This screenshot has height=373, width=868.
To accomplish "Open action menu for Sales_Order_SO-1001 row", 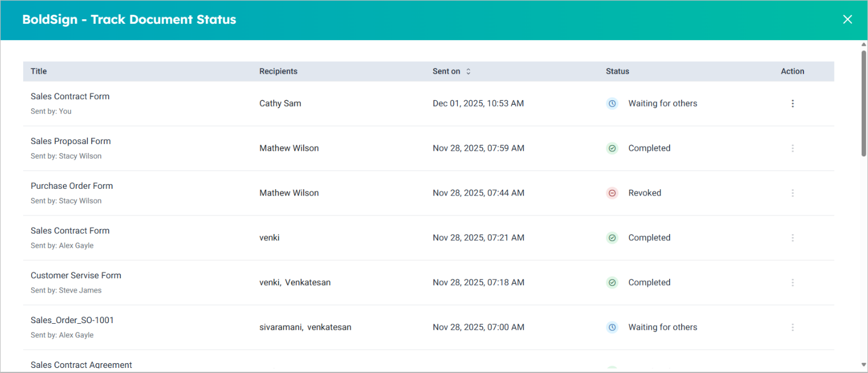I will click(793, 327).
